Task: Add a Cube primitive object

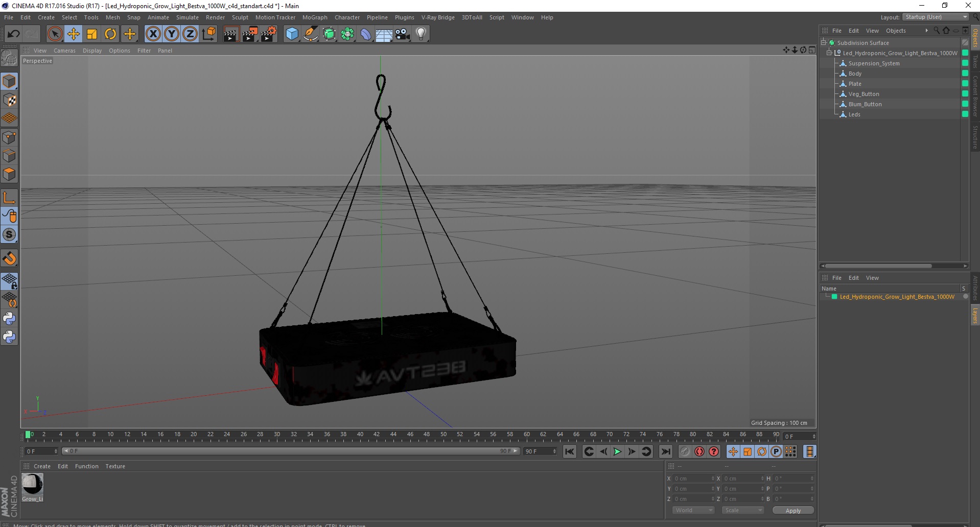Action: pos(292,34)
